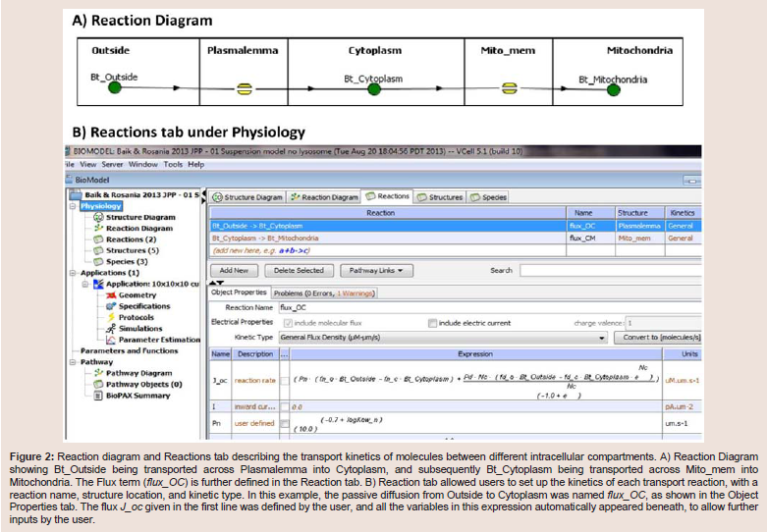Click the BioModel window restore button
The height and width of the screenshot is (532, 767).
pyautogui.click(x=691, y=181)
